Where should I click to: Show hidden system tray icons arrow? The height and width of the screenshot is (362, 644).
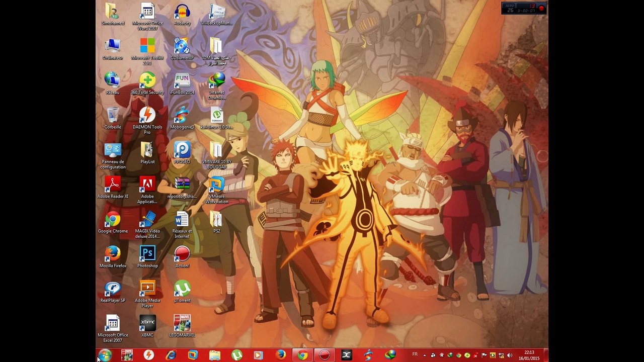(424, 355)
